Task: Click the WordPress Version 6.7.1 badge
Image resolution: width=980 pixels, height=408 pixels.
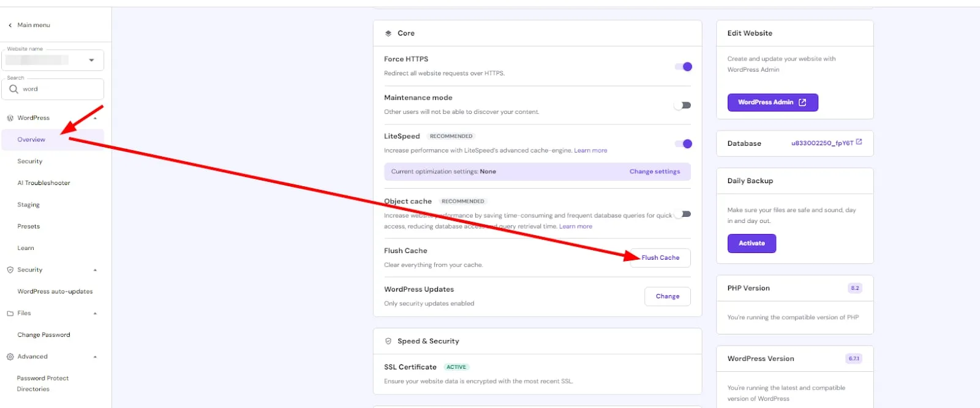Action: click(x=854, y=358)
